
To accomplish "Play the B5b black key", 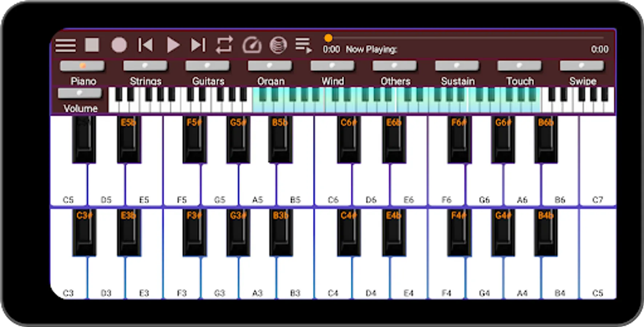I will click(280, 140).
